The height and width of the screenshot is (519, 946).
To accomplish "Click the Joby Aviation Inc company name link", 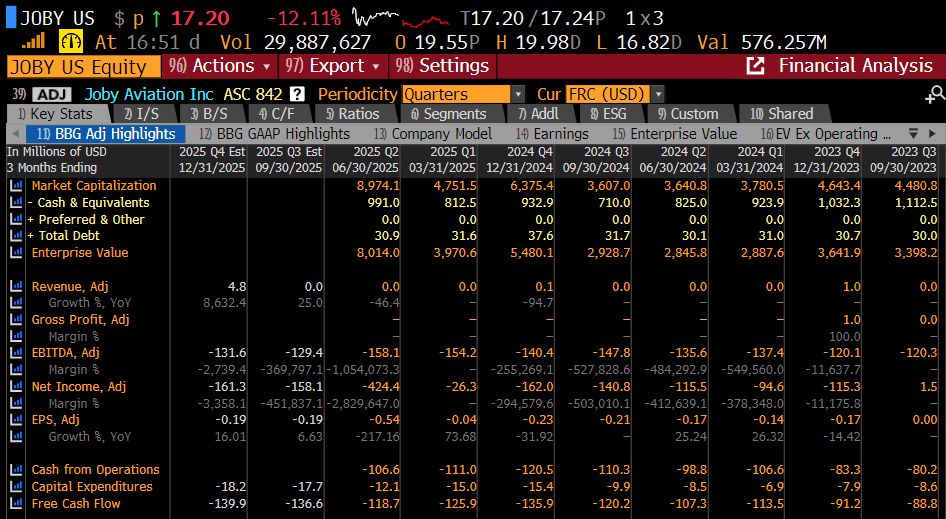I will 149,95.
